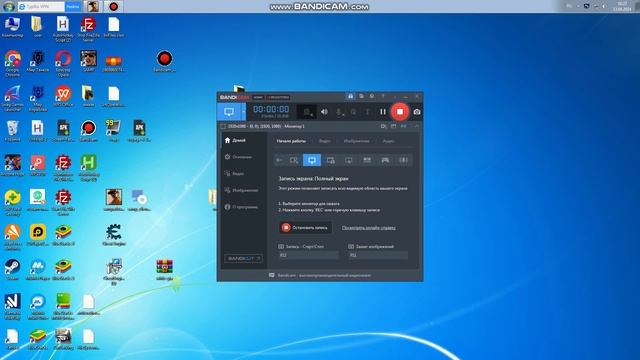
Task: Switch to the Images tab in Home
Action: coord(356,141)
